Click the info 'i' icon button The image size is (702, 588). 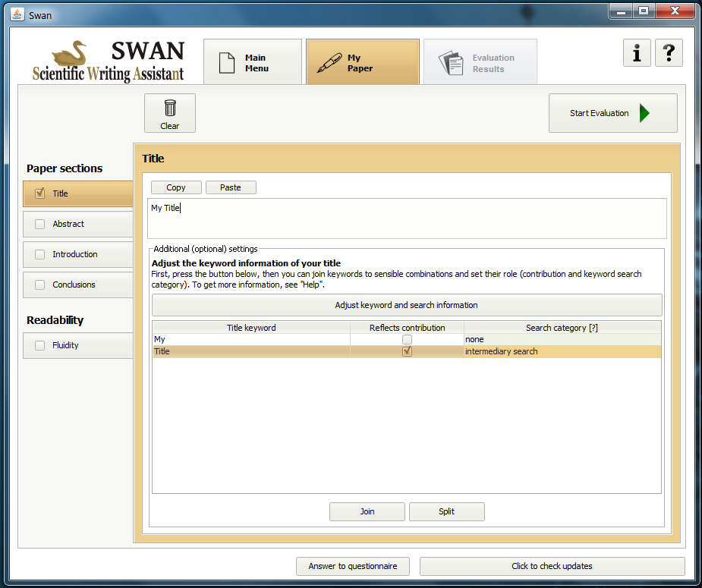tap(637, 53)
